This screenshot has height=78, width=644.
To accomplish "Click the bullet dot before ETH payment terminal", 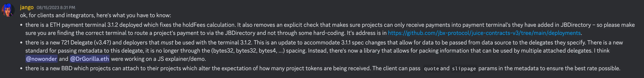I will (21, 25).
